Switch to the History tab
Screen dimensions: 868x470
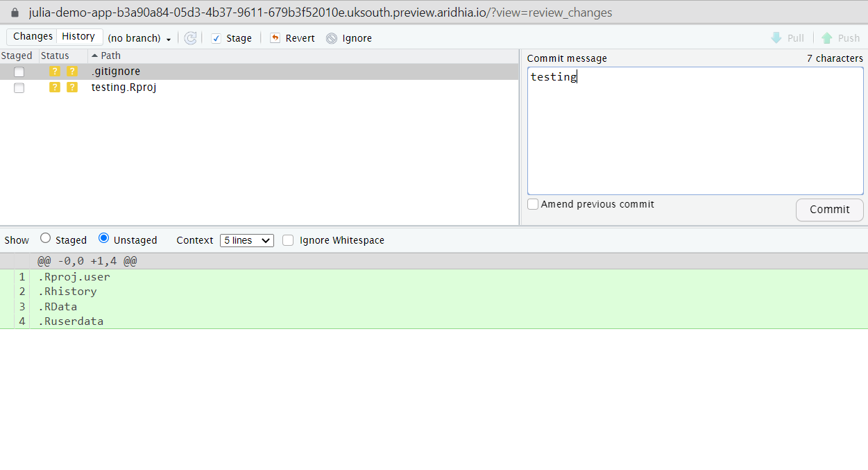click(78, 35)
